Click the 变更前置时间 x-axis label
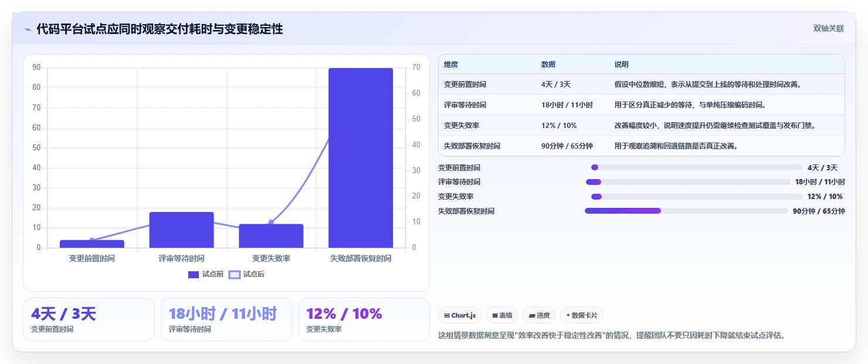868x364 pixels. point(92,258)
